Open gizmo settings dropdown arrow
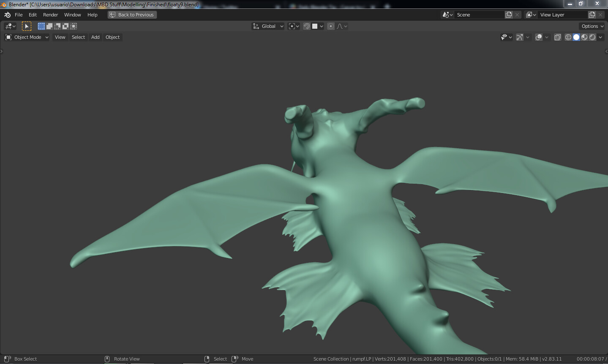 527,37
